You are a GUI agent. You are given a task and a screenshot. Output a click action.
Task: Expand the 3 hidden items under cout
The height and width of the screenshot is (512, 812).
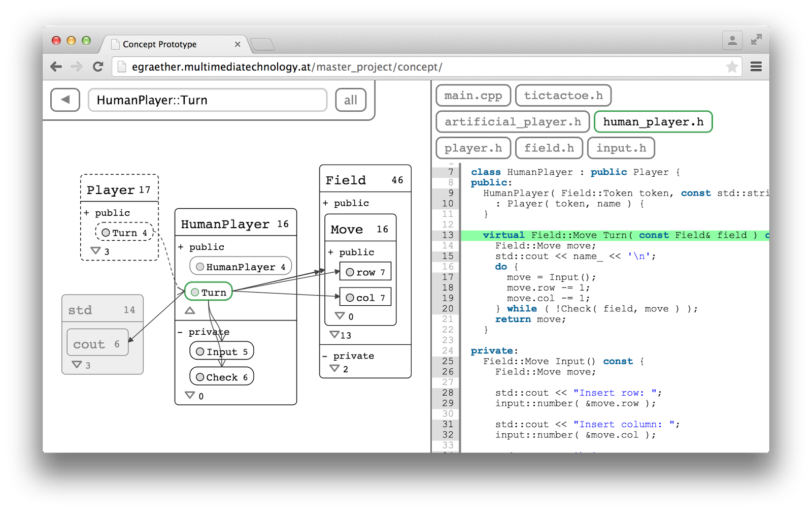[x=77, y=364]
